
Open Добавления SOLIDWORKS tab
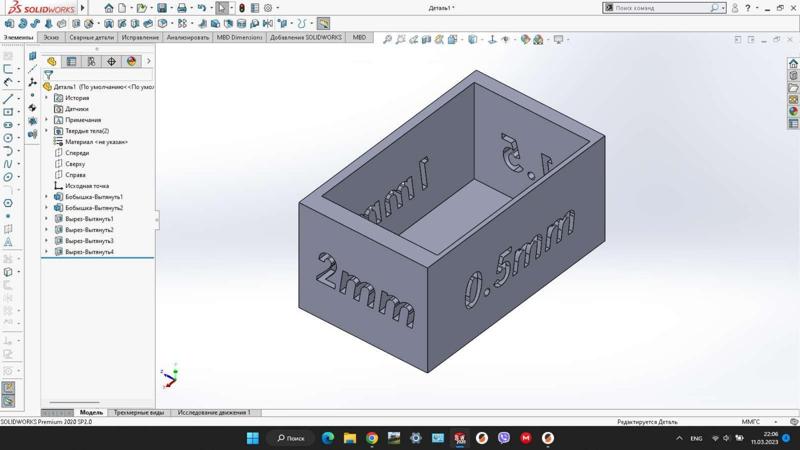click(306, 37)
